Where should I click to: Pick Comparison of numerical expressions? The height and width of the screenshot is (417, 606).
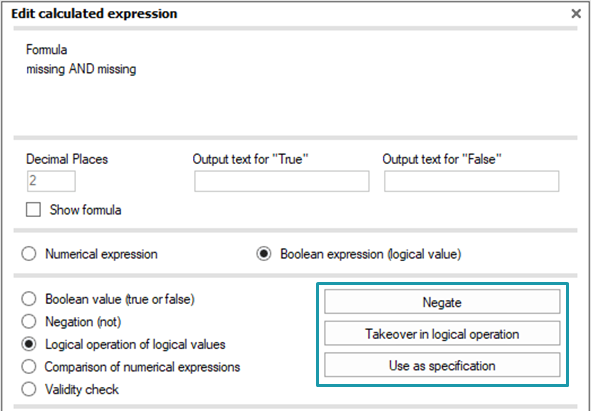(29, 366)
